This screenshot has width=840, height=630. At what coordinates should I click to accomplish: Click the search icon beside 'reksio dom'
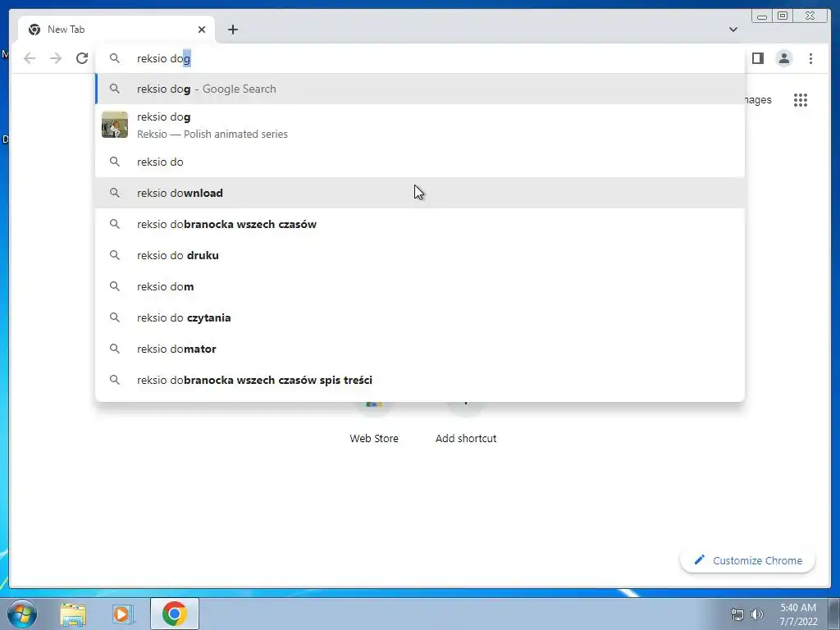(115, 286)
